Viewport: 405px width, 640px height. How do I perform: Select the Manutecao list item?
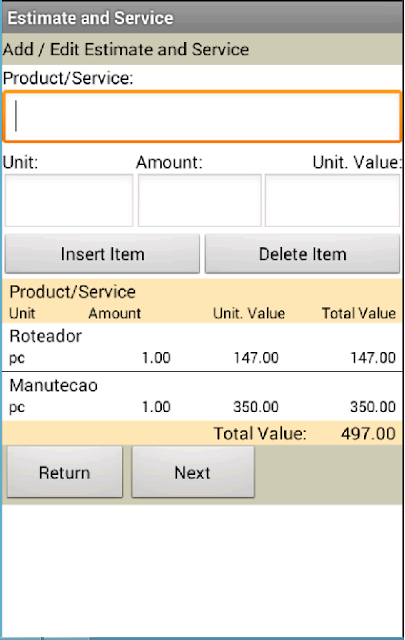[x=202, y=396]
